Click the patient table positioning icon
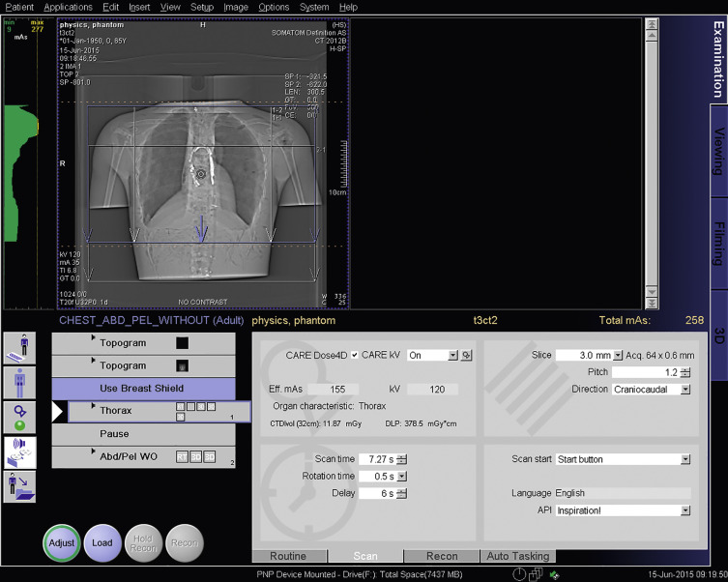 coord(19,348)
